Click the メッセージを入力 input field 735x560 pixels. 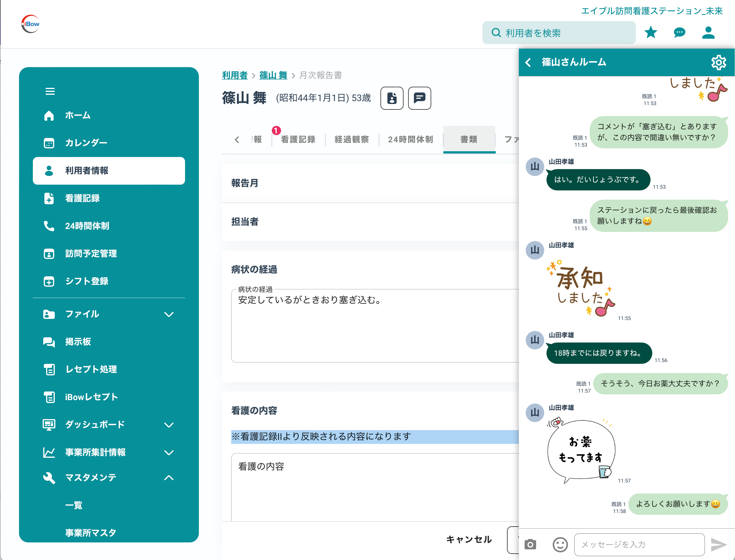tap(639, 544)
